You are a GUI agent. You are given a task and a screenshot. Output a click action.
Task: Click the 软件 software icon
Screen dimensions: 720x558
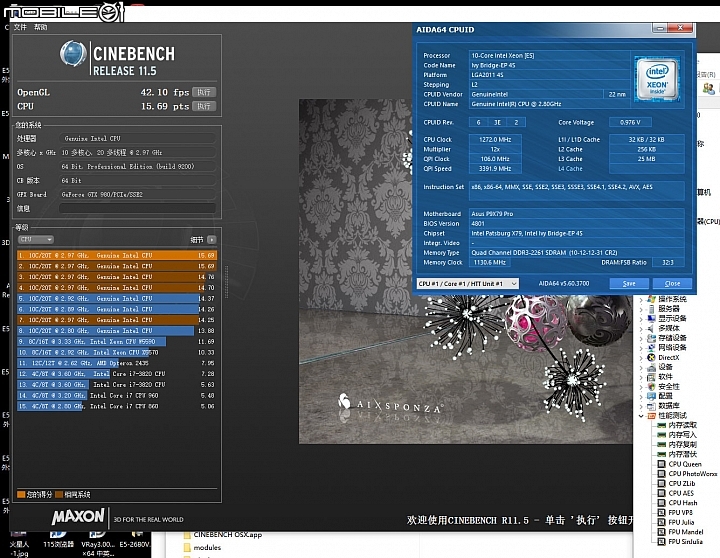click(x=651, y=377)
